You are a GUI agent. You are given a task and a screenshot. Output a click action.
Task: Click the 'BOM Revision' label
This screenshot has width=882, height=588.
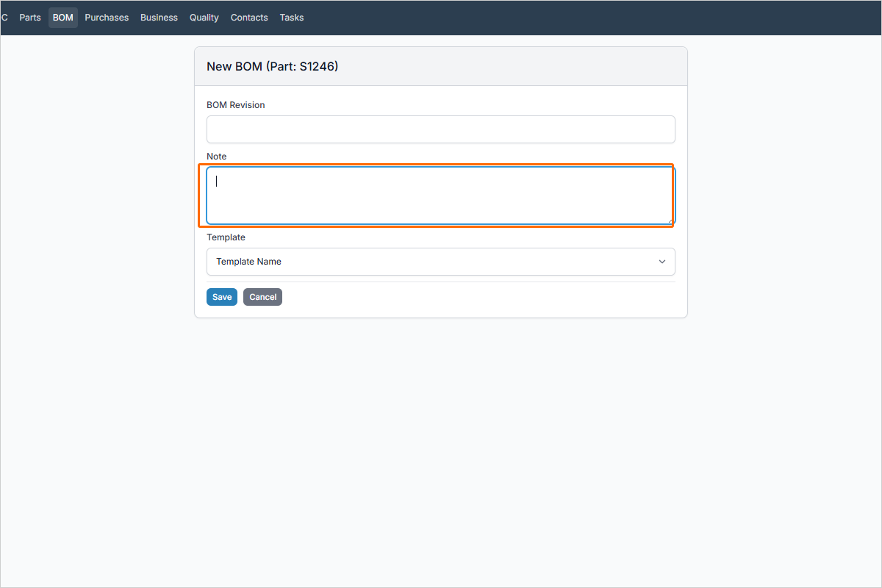[x=236, y=105]
